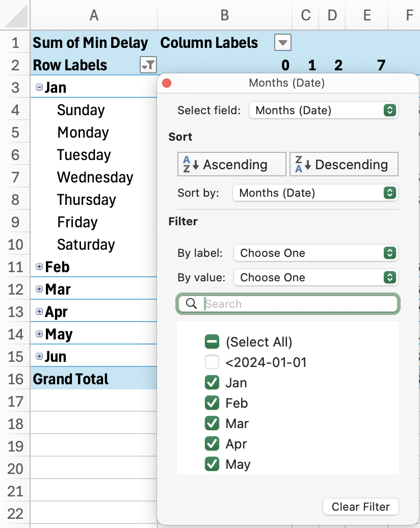Uncheck the Mar filter checkbox
This screenshot has width=420, height=528.
212,423
